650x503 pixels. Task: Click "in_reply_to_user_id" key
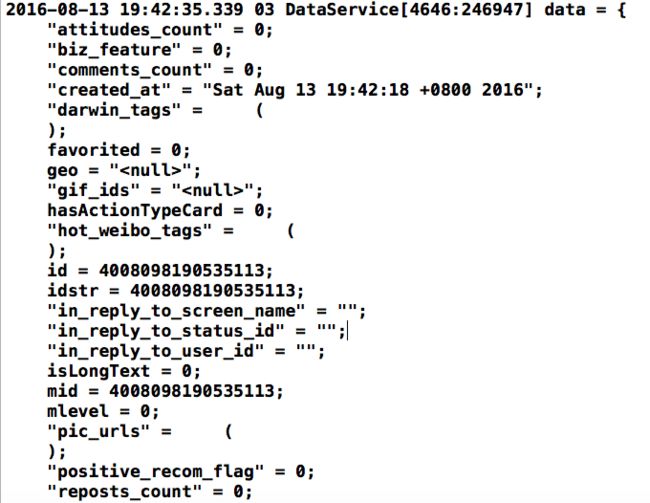[x=155, y=351]
